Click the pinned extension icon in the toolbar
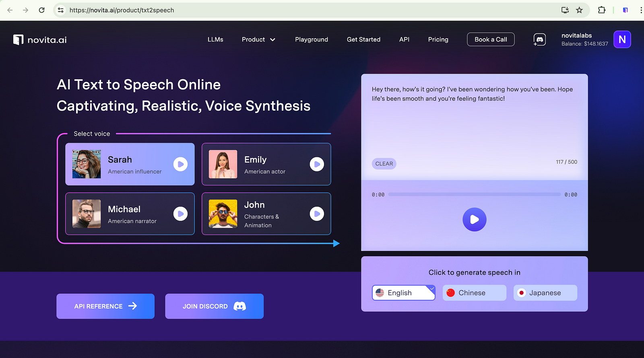The image size is (644, 358). pos(625,10)
